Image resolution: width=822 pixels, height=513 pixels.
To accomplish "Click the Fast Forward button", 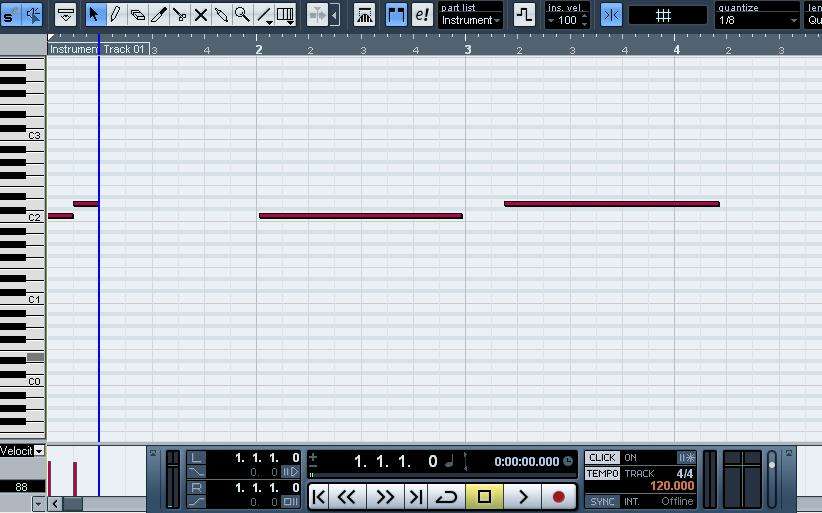I will [x=385, y=497].
